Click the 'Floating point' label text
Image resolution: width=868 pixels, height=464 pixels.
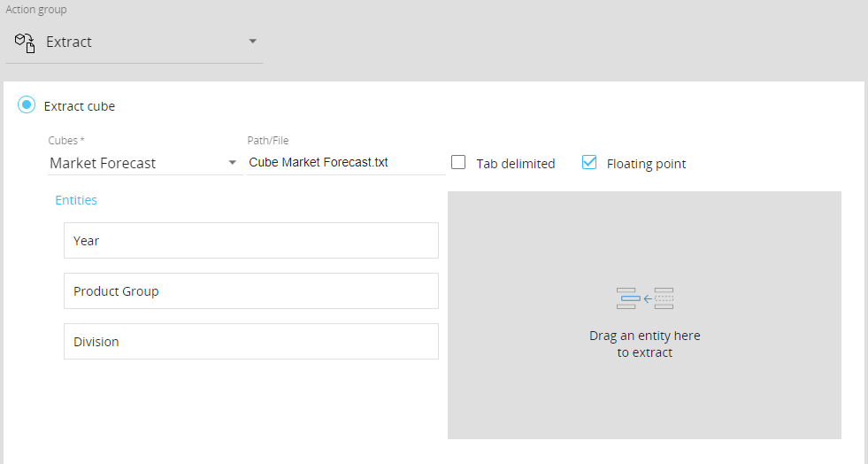[x=646, y=164]
